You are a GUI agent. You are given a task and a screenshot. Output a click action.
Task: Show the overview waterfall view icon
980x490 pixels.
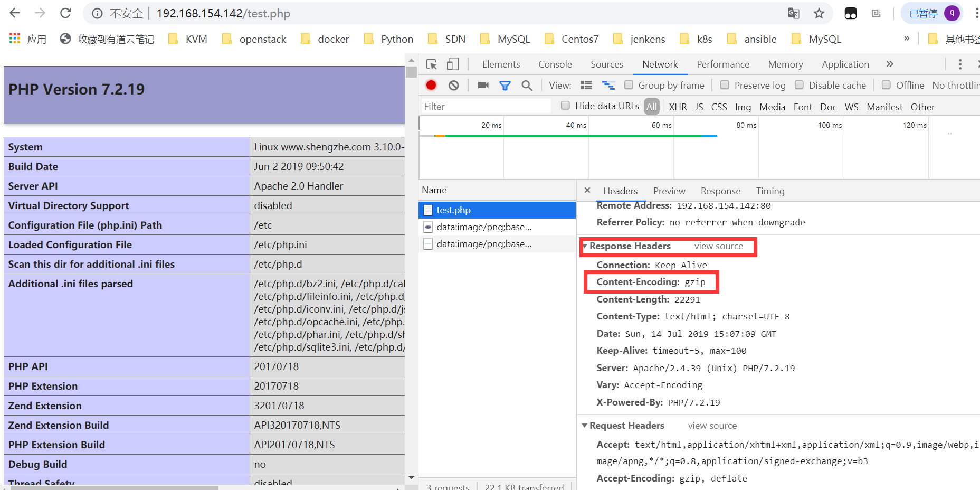[x=608, y=85]
